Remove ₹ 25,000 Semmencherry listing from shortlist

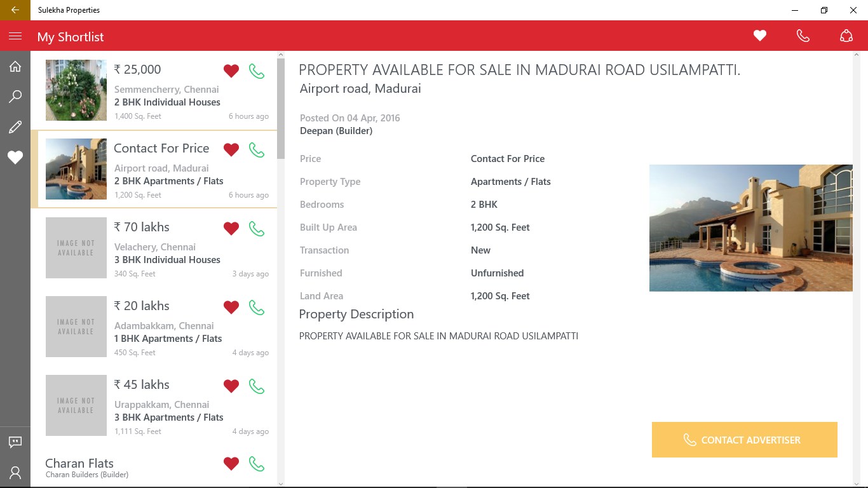pos(231,71)
